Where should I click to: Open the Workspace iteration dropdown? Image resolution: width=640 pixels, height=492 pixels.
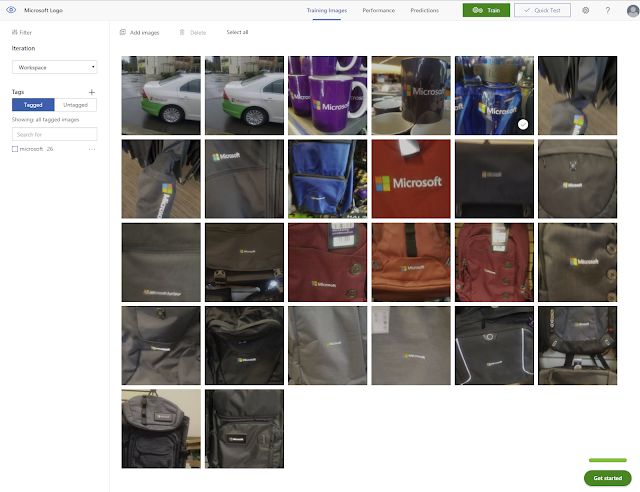point(55,67)
